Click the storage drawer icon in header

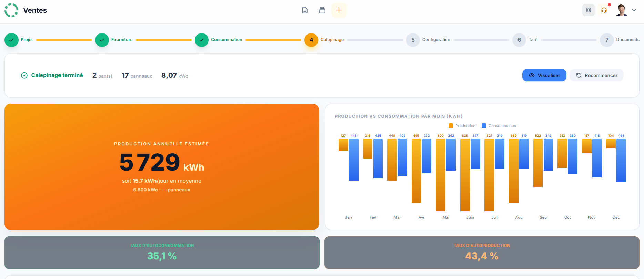pos(322,10)
